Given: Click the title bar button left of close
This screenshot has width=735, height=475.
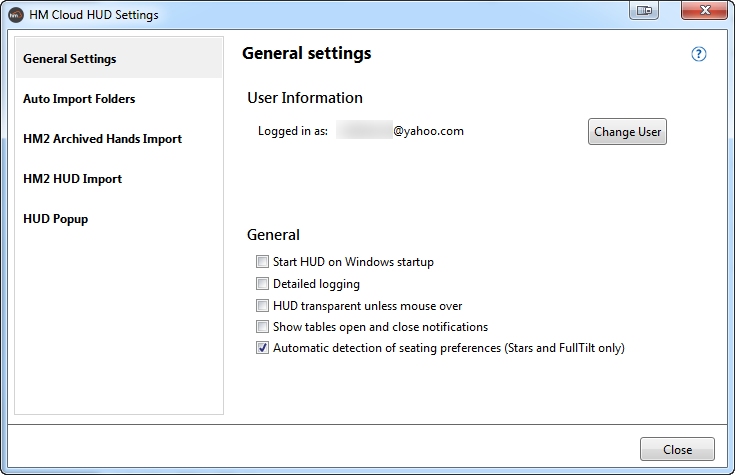Looking at the screenshot, I should click(645, 11).
